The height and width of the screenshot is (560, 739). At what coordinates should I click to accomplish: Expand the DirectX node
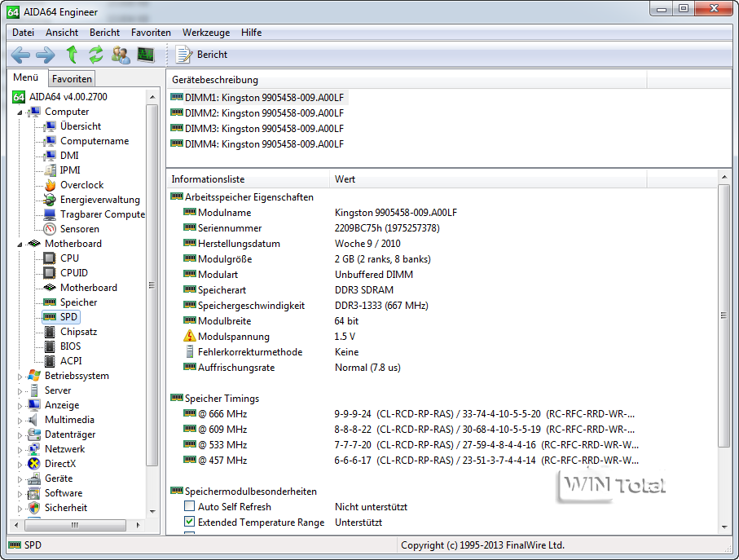click(x=20, y=464)
